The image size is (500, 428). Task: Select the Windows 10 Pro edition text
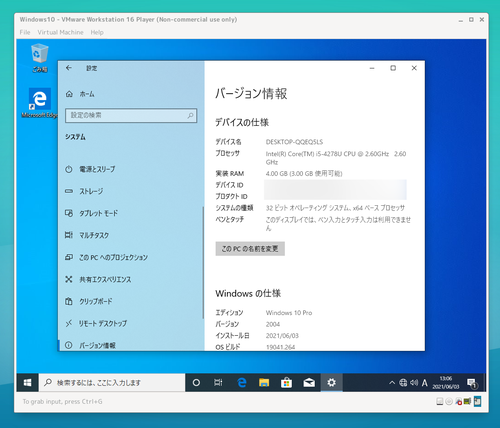[289, 313]
